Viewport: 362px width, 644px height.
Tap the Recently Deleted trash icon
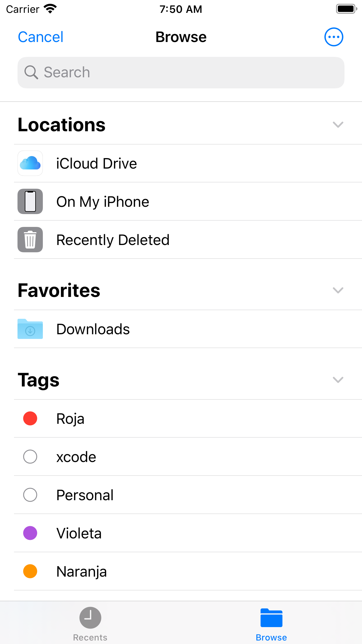click(30, 240)
